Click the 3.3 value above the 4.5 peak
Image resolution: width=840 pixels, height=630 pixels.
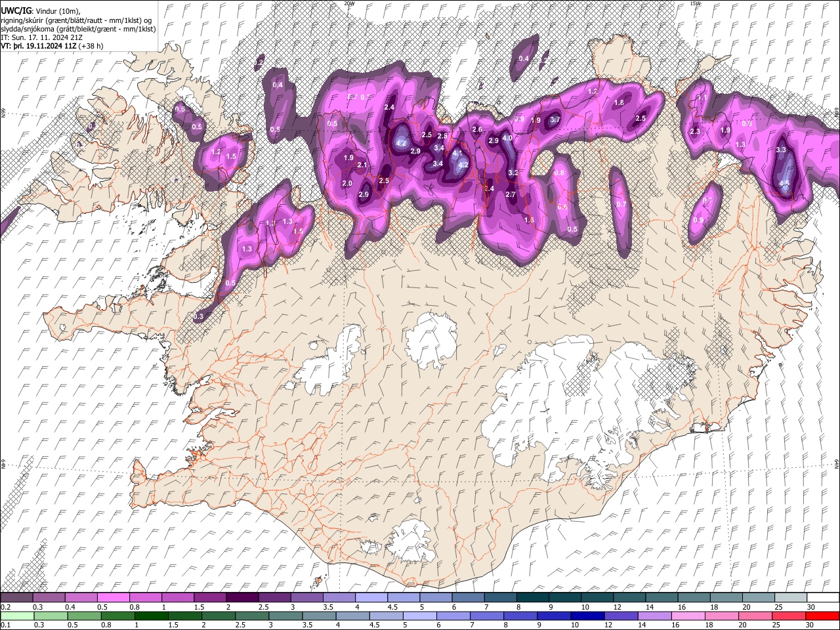point(781,150)
